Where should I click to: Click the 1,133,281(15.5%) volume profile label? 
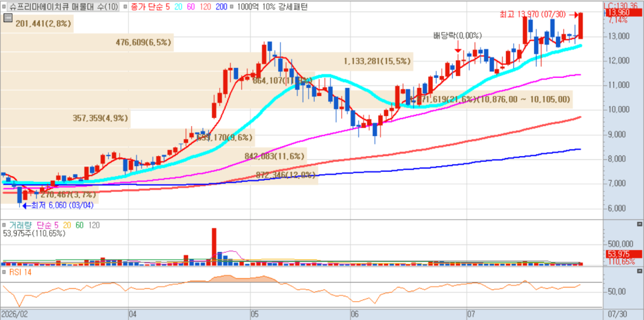pos(377,61)
